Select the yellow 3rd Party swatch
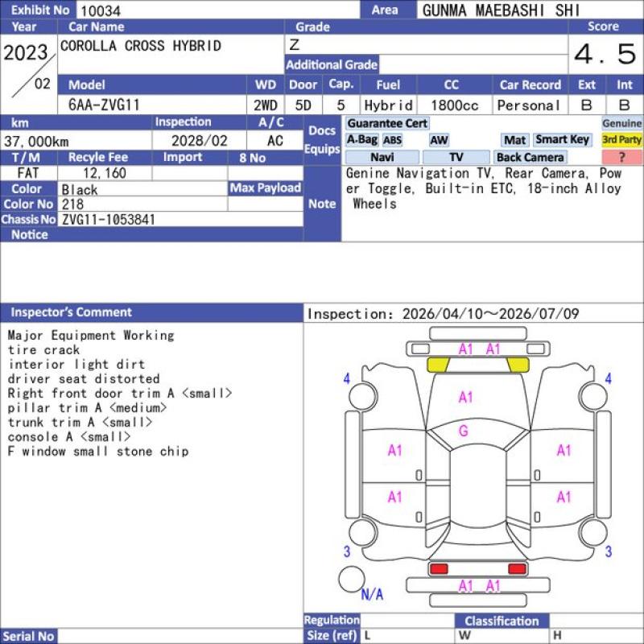 622,140
